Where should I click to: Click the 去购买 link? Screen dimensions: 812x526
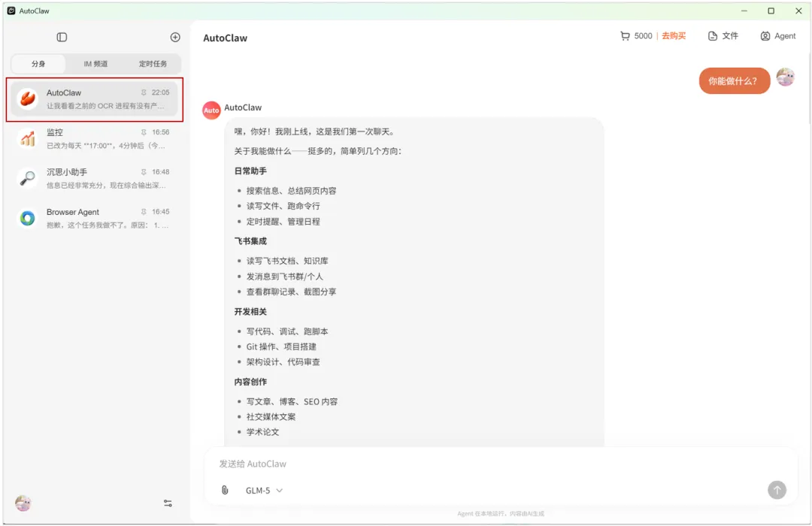(x=674, y=36)
